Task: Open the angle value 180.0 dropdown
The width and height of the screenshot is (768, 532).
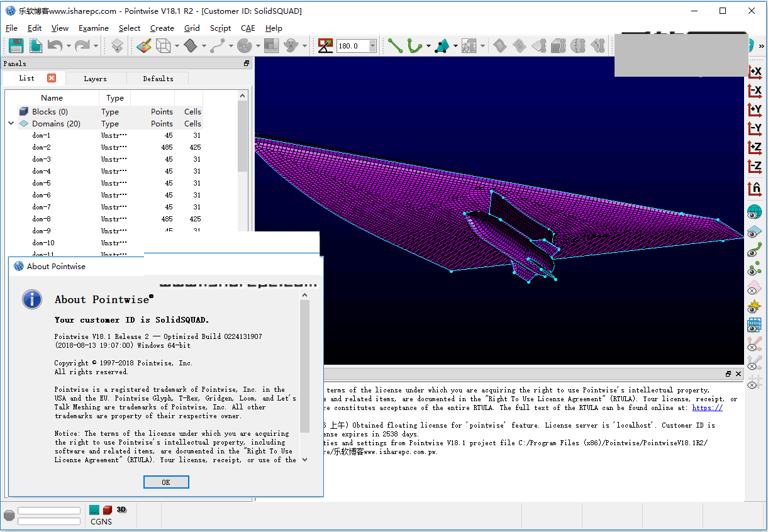Action: (372, 46)
